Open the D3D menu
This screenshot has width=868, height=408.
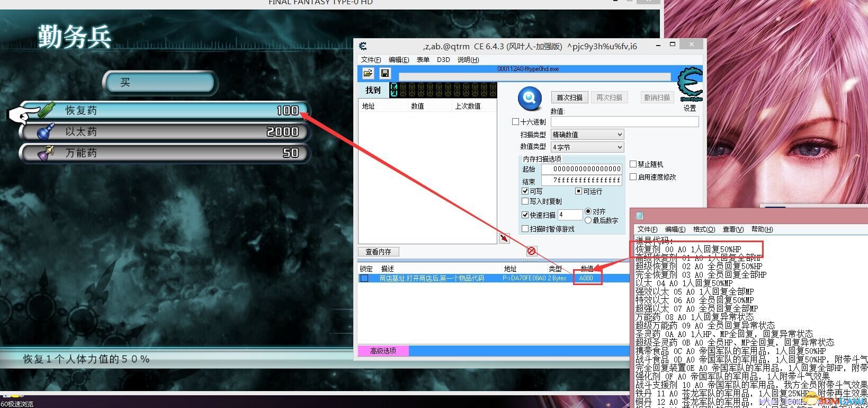click(x=443, y=60)
